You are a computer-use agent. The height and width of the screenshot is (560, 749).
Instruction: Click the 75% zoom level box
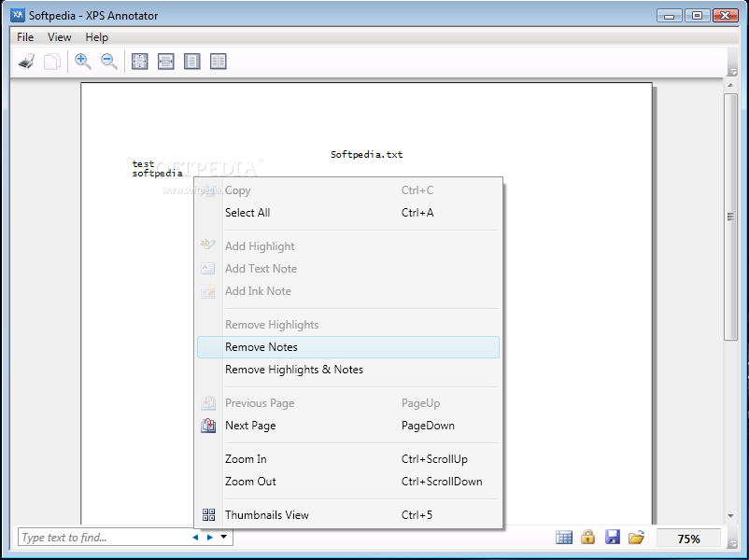click(x=688, y=539)
